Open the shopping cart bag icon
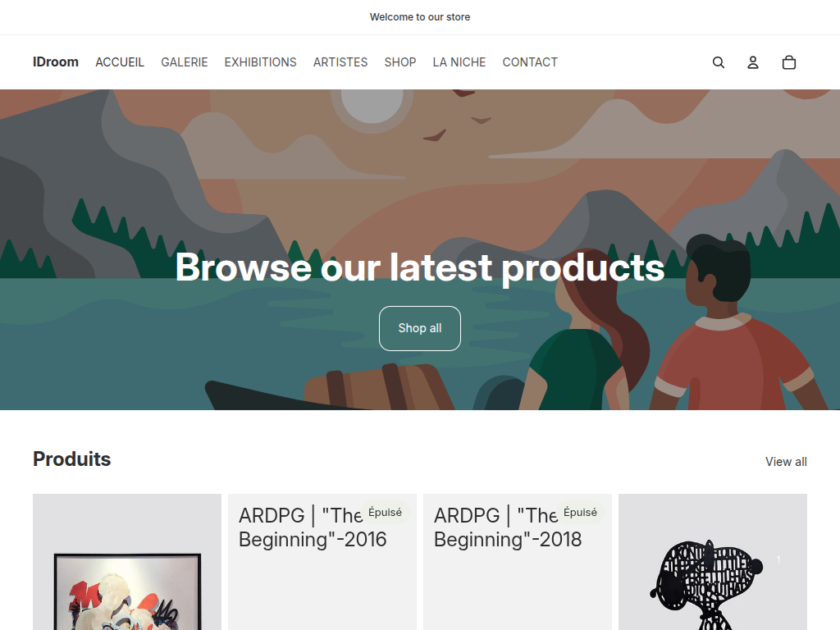Image resolution: width=840 pixels, height=630 pixels. (788, 62)
